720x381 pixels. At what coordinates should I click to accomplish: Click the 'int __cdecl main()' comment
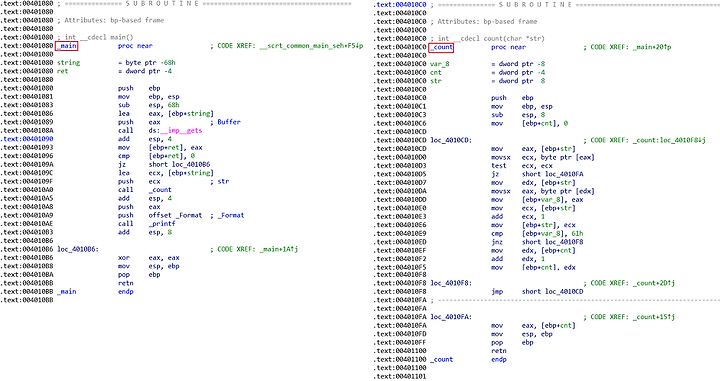[99, 37]
